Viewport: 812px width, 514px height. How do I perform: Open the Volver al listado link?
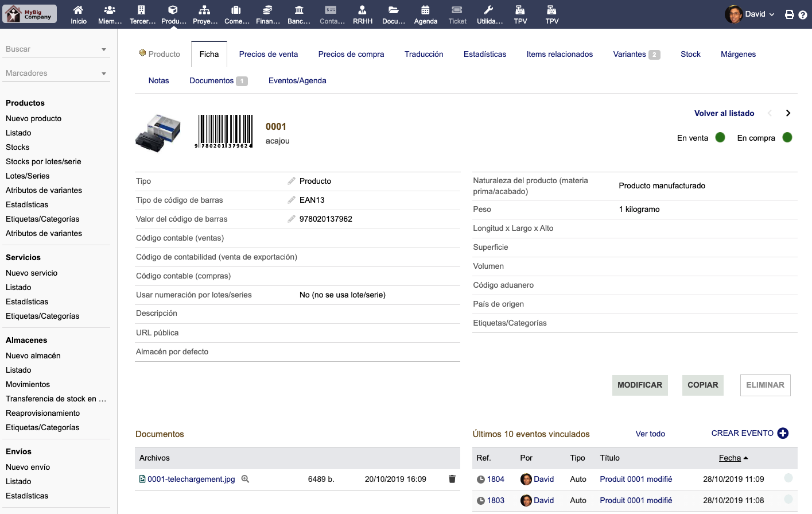(x=724, y=113)
